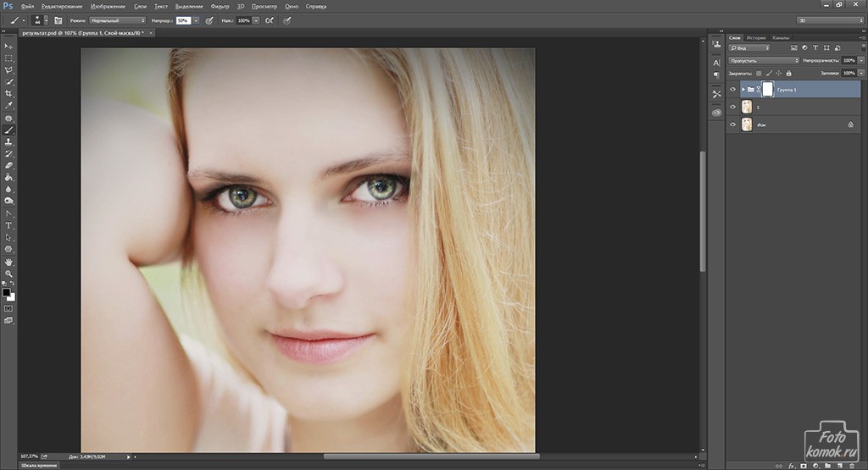The height and width of the screenshot is (470, 868).
Task: Hide the Группа 1 group layer
Action: coord(733,89)
